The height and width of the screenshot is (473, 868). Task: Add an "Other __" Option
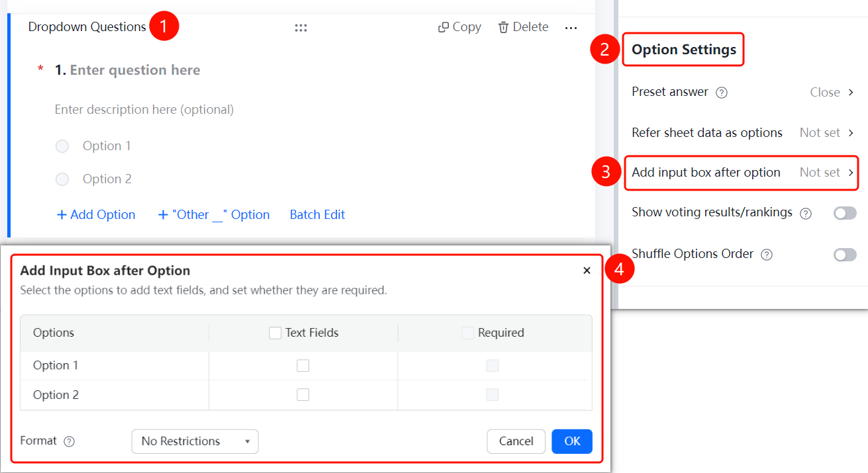(214, 215)
